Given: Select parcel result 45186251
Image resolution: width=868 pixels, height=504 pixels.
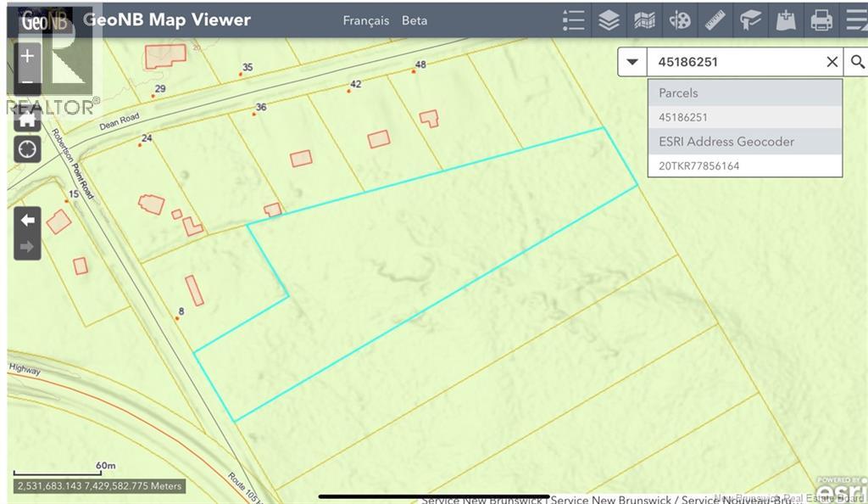Looking at the screenshot, I should pyautogui.click(x=683, y=117).
